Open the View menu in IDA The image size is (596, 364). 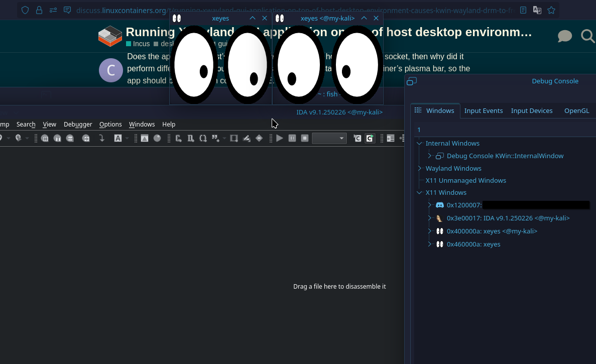tap(49, 124)
